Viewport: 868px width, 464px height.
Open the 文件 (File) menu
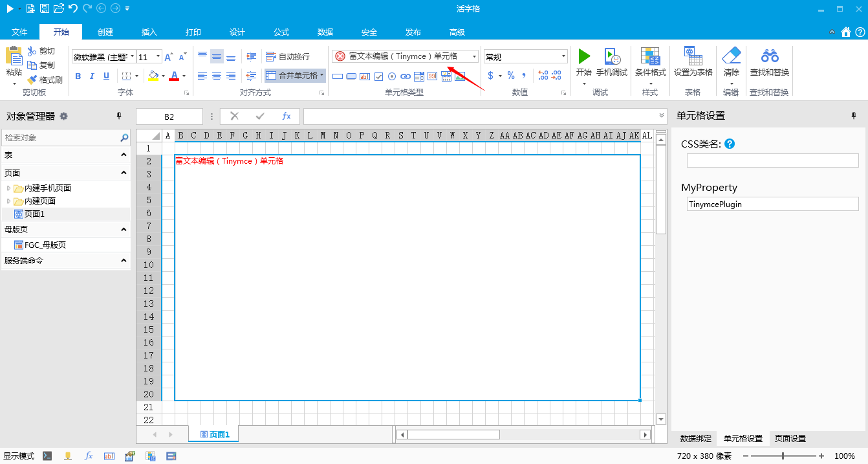pyautogui.click(x=20, y=32)
